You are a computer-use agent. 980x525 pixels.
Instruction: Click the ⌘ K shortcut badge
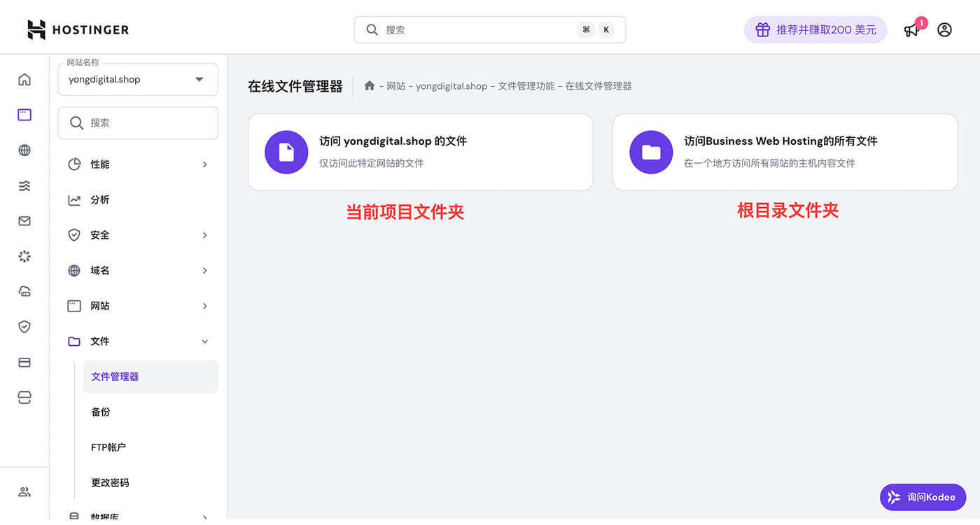[x=596, y=30]
